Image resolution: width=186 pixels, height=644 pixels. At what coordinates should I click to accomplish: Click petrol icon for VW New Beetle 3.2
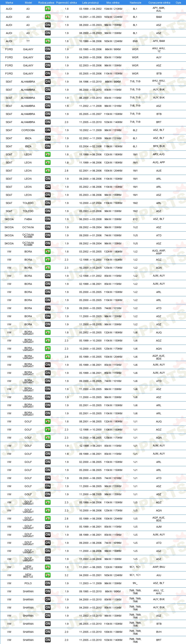pyautogui.click(x=48, y=575)
